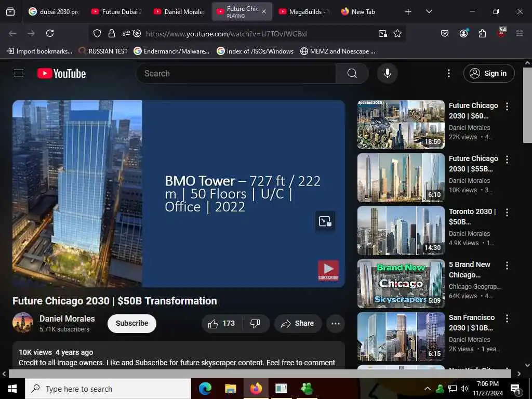
Task: Open the Firefox account menu
Action: coord(463,33)
